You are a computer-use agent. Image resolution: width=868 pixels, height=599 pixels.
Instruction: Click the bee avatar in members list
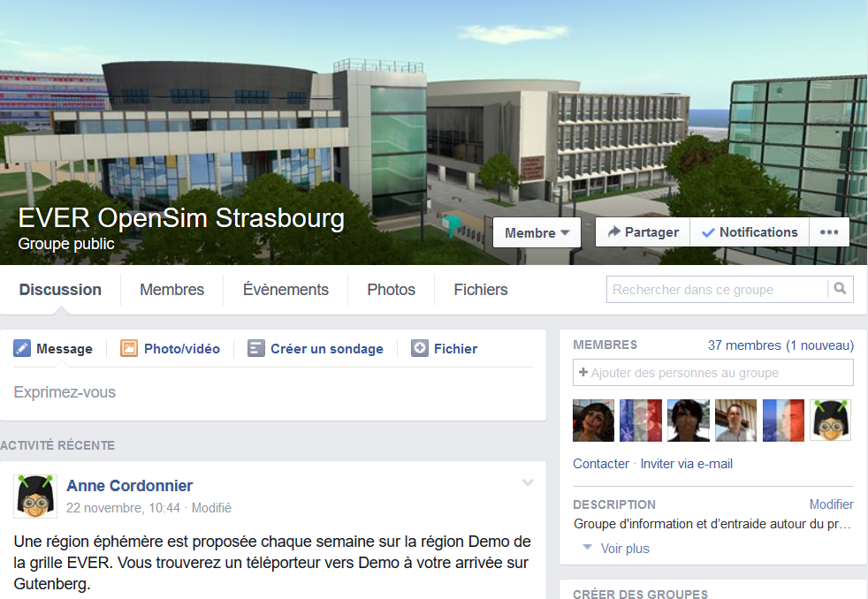pyautogui.click(x=830, y=421)
